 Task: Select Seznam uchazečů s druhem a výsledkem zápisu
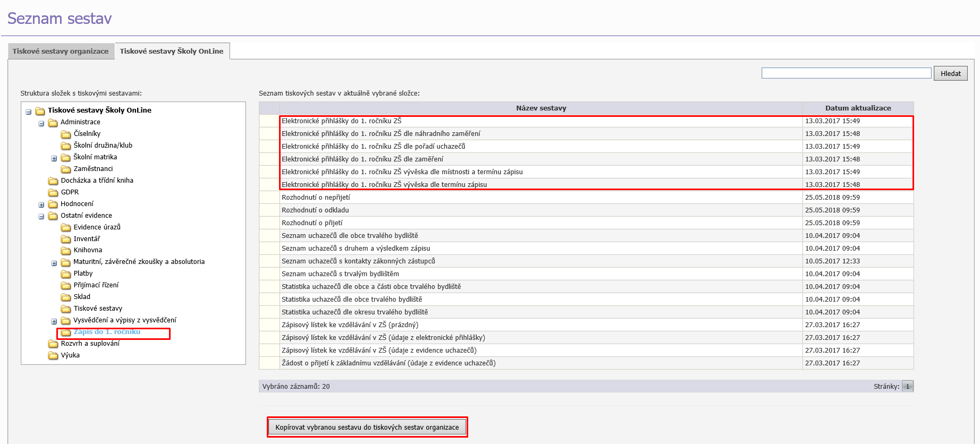tap(586, 249)
